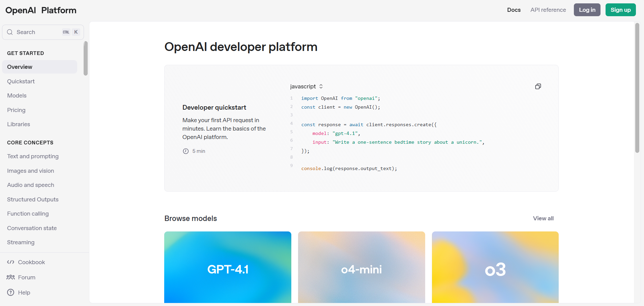Click the search magnifier icon
This screenshot has height=306, width=644.
(x=10, y=32)
